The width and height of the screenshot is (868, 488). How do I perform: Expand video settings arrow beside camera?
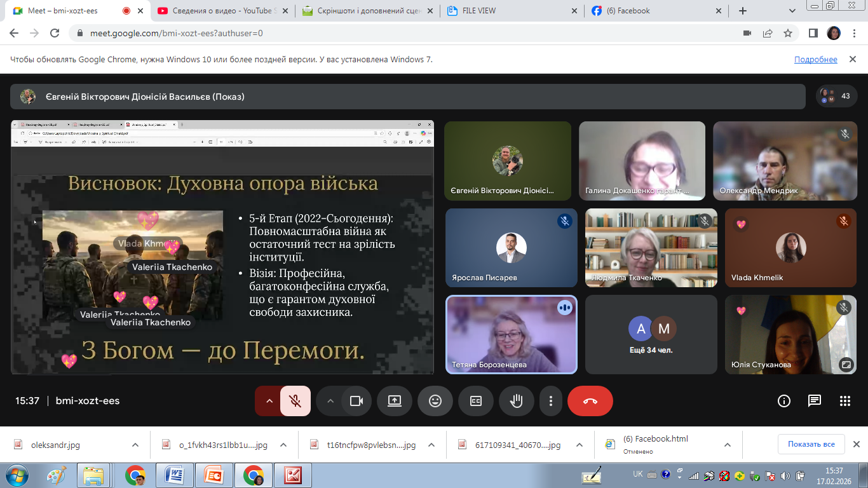pyautogui.click(x=330, y=401)
